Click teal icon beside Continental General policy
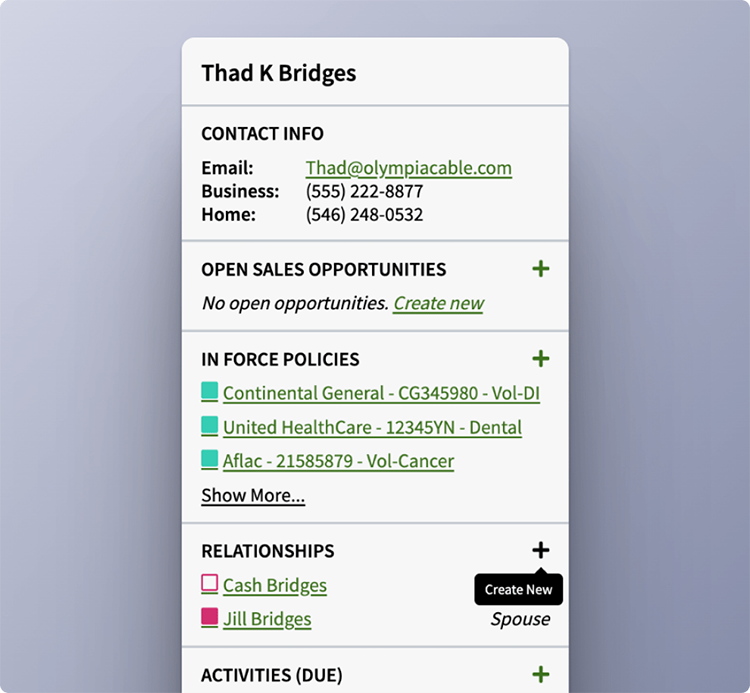Screen dimensions: 750x693 210,392
